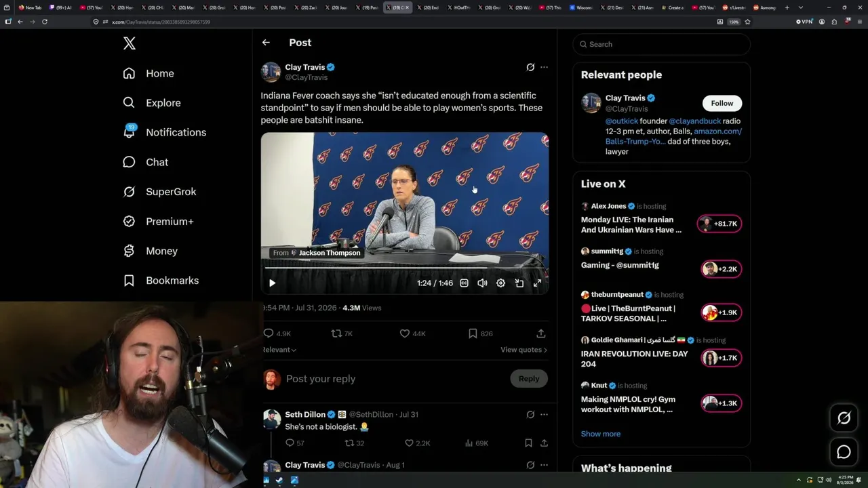This screenshot has width=868, height=488.
Task: Open Steam from the taskbar
Action: tap(279, 481)
